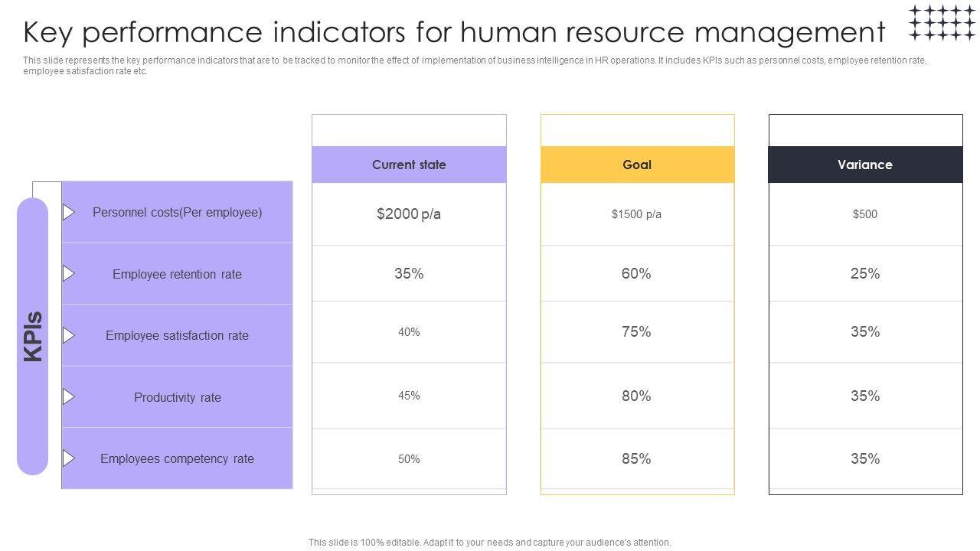Select the 100% editable footer note
Image resolution: width=980 pixels, height=551 pixels.
pos(489,543)
